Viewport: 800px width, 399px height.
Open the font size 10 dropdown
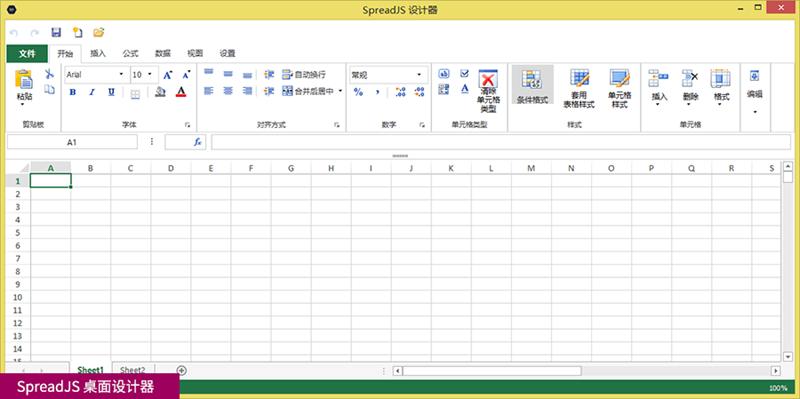(150, 74)
